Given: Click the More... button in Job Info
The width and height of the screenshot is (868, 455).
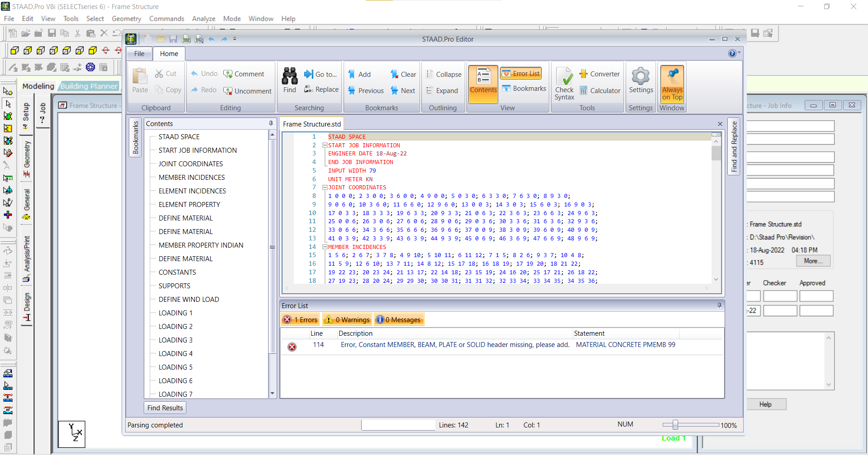Looking at the screenshot, I should (x=813, y=261).
